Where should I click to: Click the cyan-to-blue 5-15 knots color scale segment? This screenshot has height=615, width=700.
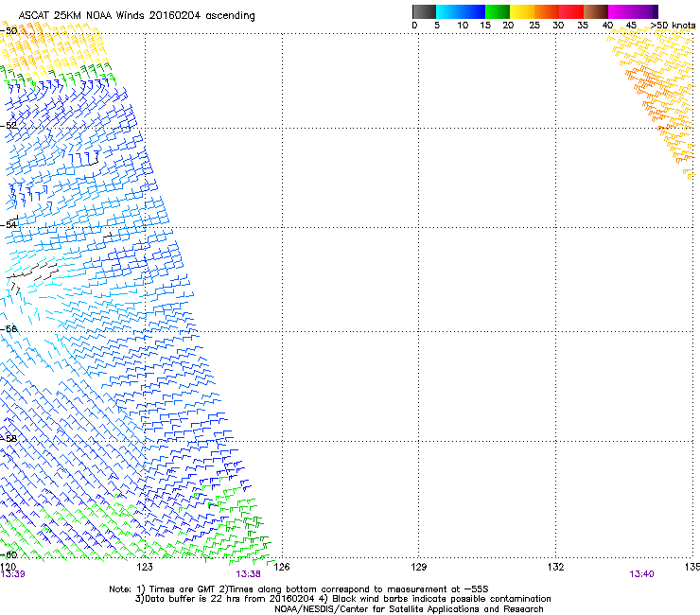[461, 11]
